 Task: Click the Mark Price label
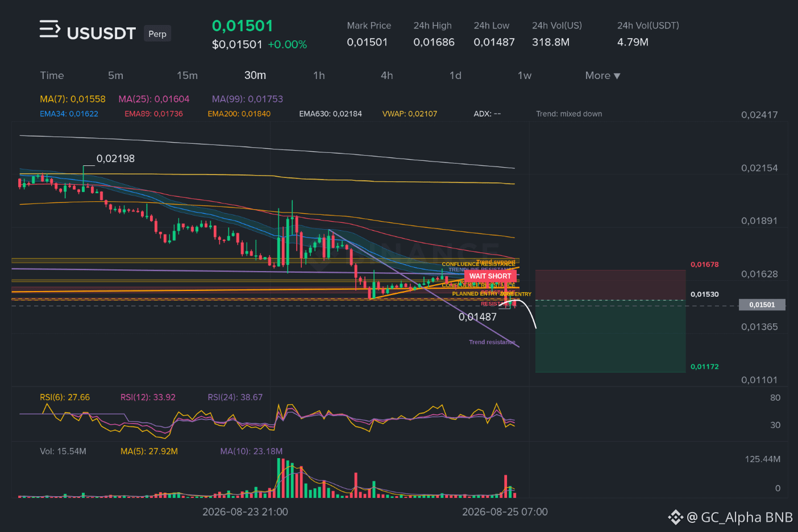pyautogui.click(x=369, y=26)
